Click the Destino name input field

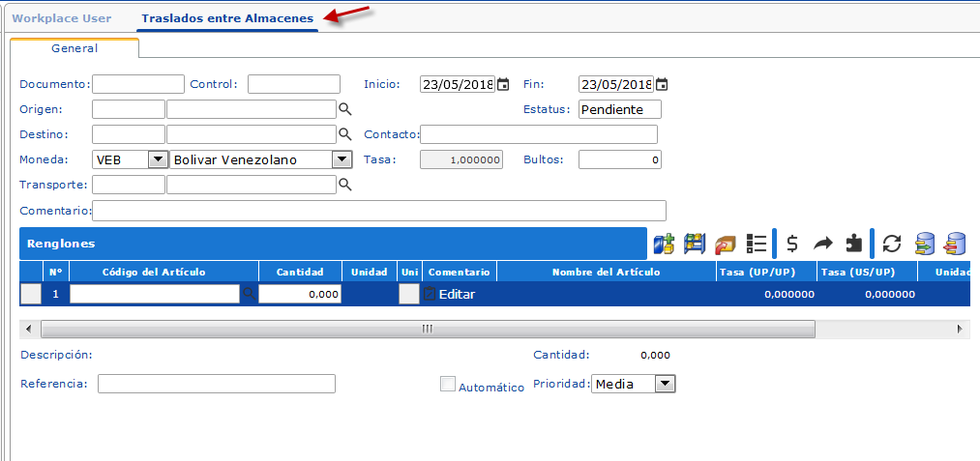point(252,134)
